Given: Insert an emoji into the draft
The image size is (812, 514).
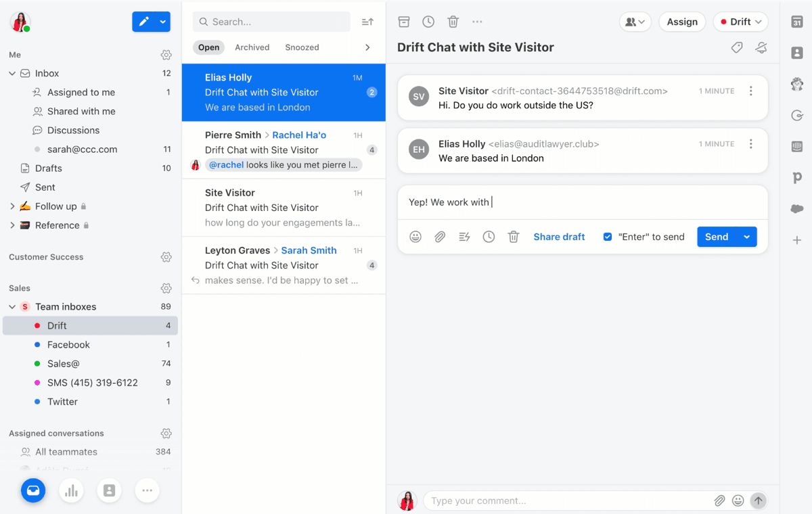Looking at the screenshot, I should tap(415, 237).
